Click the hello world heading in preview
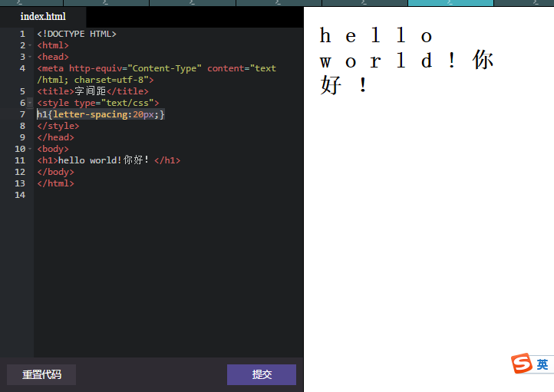 coord(407,61)
